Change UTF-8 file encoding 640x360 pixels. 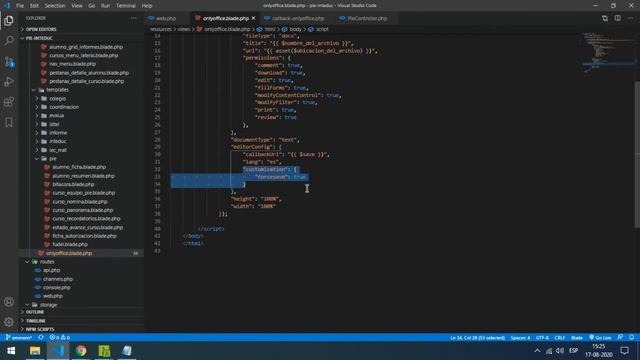(542, 338)
